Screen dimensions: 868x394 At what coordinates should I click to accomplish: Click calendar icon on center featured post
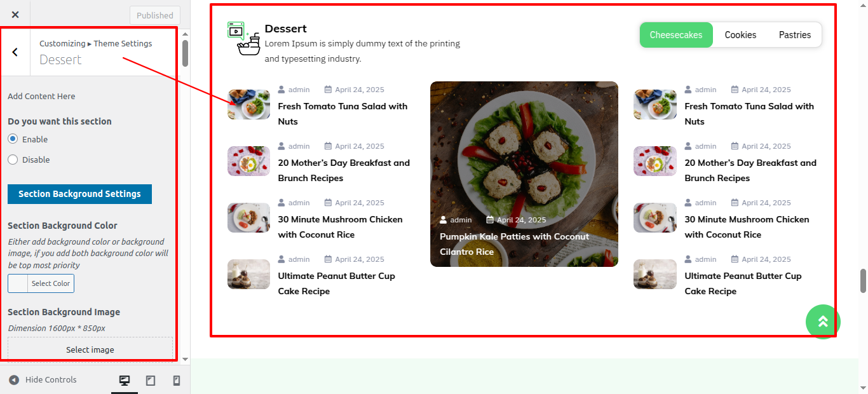(x=490, y=220)
